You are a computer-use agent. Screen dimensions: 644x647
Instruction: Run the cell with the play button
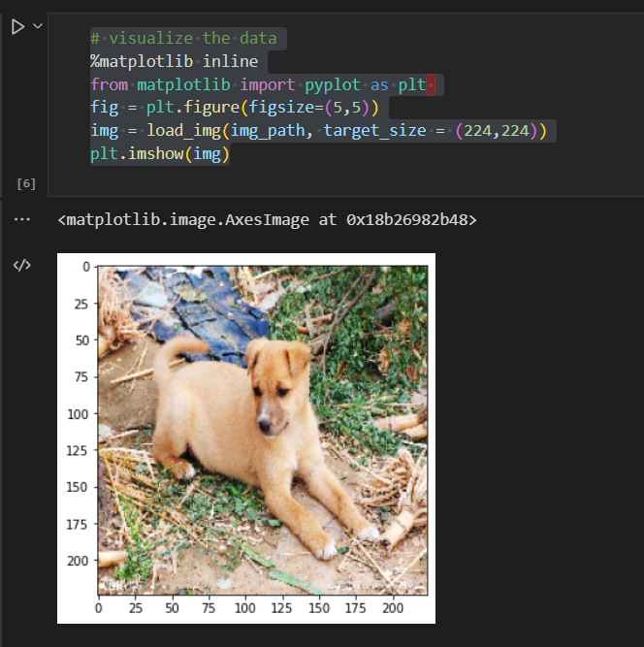tap(17, 27)
